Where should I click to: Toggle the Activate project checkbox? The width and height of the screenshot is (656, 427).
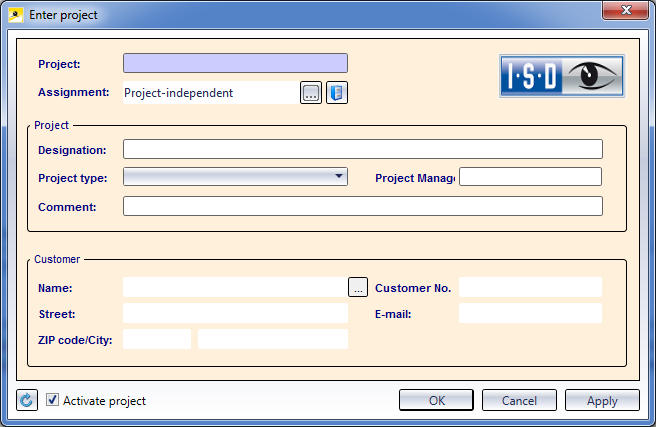(x=53, y=401)
